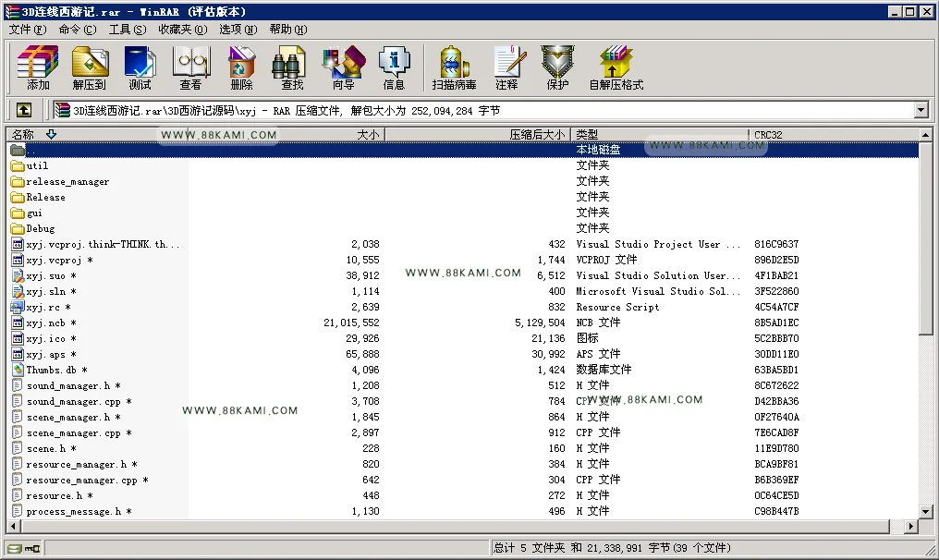Viewport: 939px width, 560px height.
Task: Open the View (查看) toolbar icon
Action: pyautogui.click(x=191, y=67)
